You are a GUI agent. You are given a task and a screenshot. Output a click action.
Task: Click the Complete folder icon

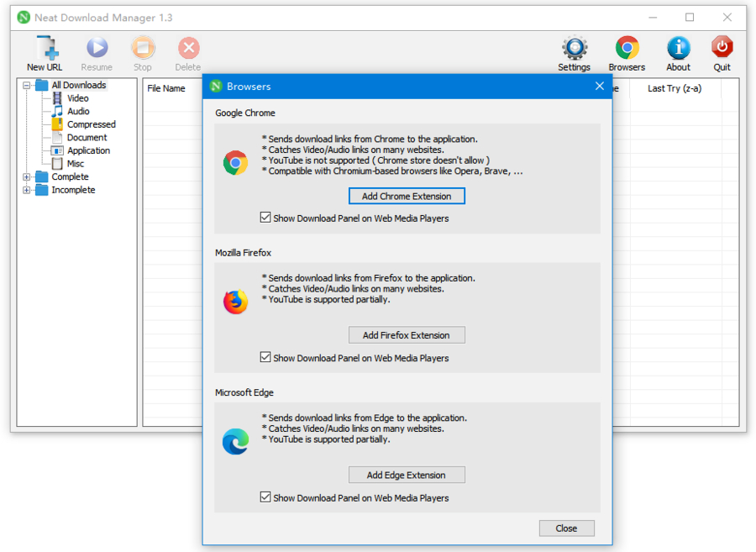[x=43, y=176]
